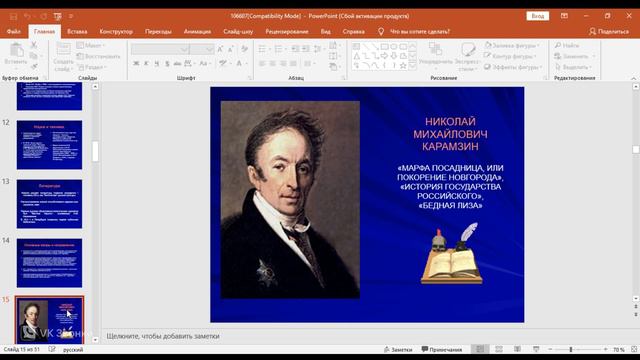640x360 pixels.
Task: Open the Layout (Макет) dropdown
Action: 91,45
